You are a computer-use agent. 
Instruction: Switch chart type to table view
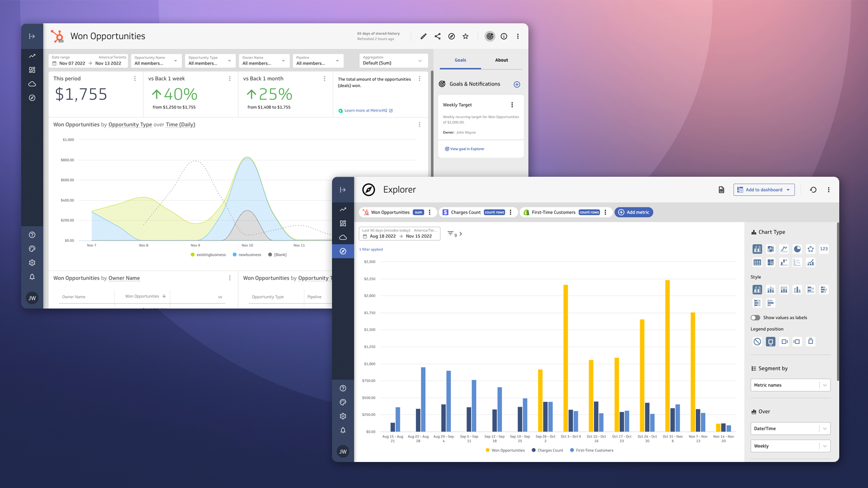(757, 262)
